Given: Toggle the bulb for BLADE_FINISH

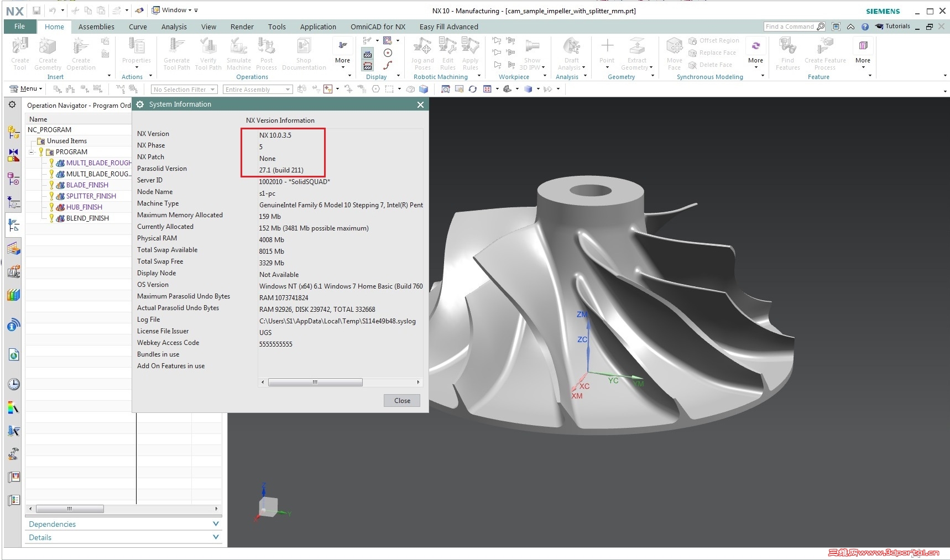Looking at the screenshot, I should (x=51, y=185).
